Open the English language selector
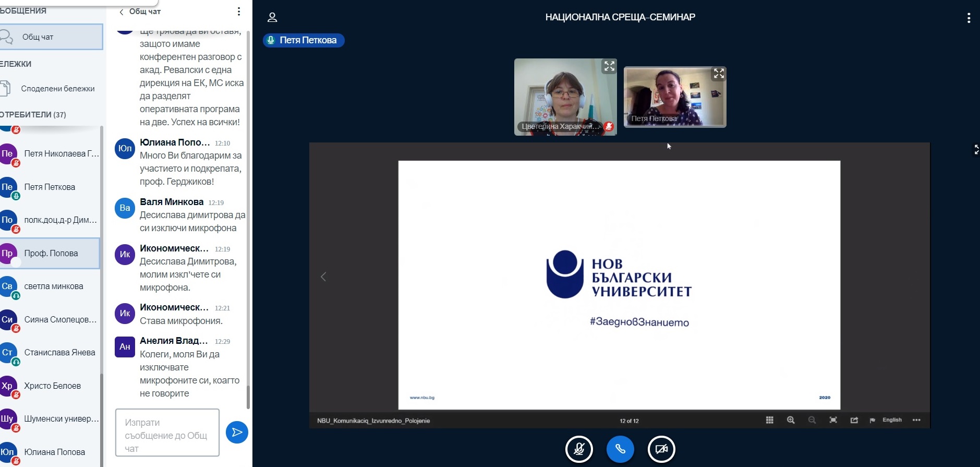 892,420
